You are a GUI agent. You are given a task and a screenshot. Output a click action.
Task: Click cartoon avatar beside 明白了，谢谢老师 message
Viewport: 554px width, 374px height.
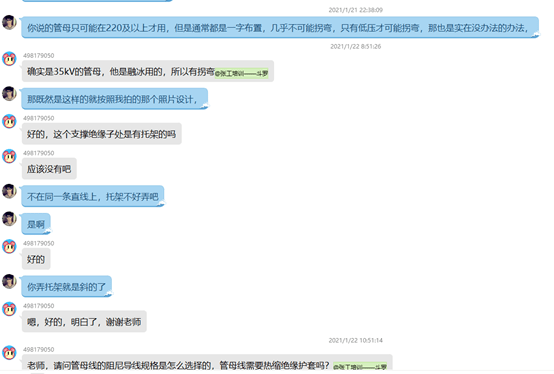point(9,309)
